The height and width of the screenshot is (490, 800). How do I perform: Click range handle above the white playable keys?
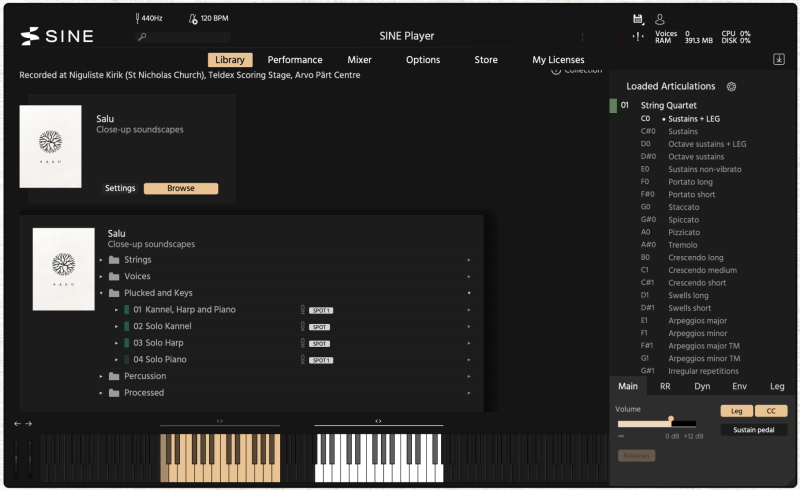378,421
